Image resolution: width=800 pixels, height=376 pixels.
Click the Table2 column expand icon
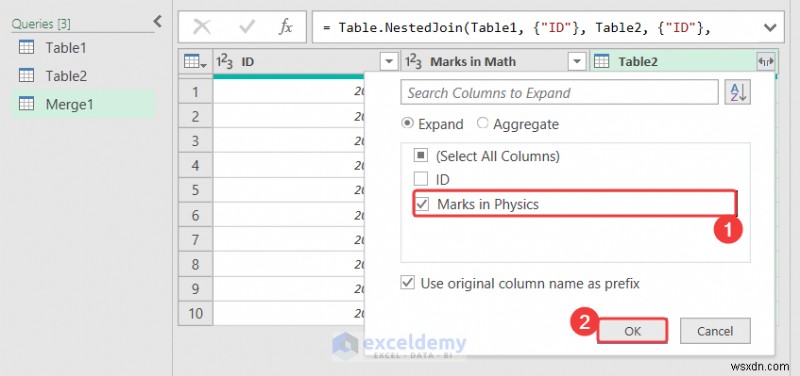(x=766, y=62)
